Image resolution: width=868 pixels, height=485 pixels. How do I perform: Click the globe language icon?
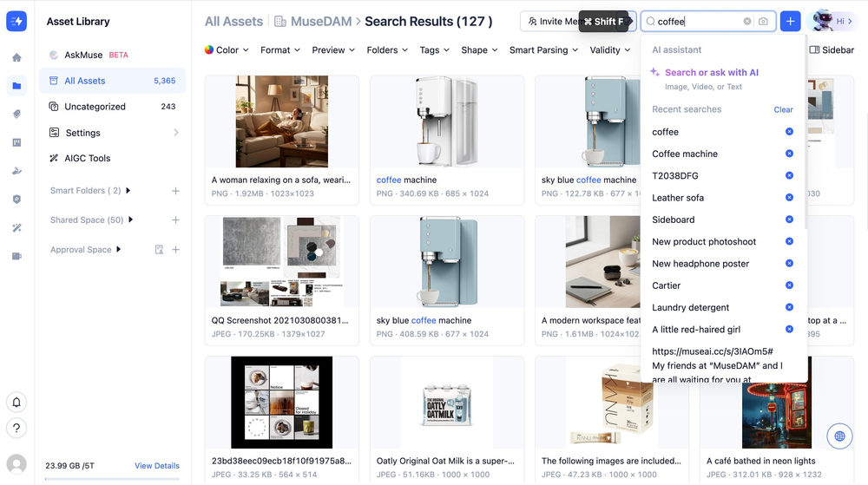click(839, 436)
